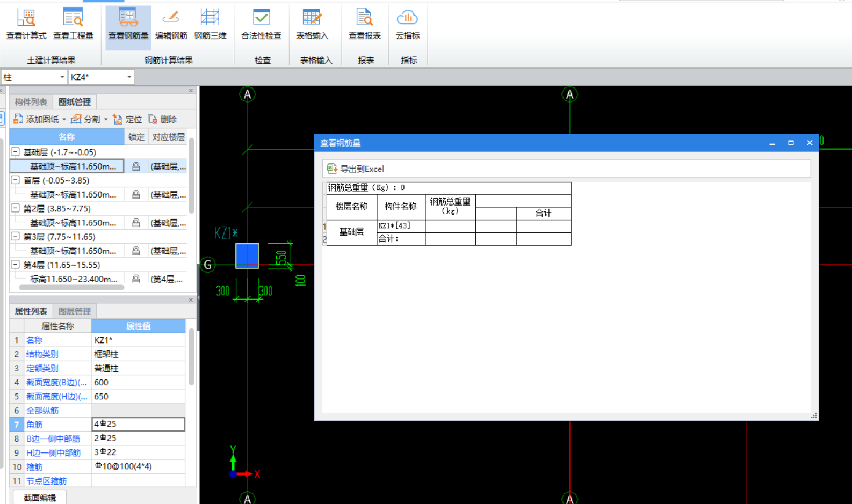Click the 名称 value KZ1*
The width and height of the screenshot is (852, 504).
click(x=139, y=340)
